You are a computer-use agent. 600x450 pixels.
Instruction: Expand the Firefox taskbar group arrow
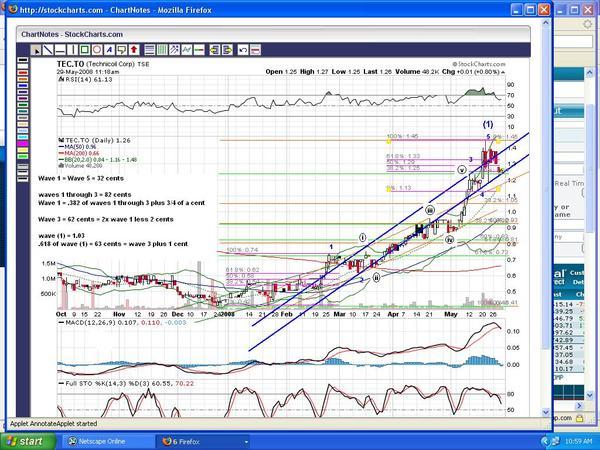coord(246,442)
